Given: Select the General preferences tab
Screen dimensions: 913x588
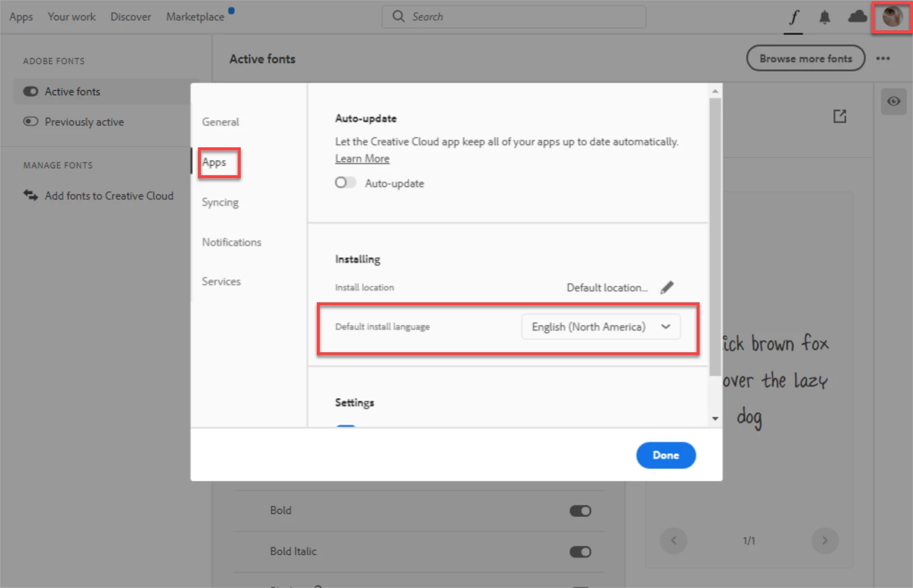Looking at the screenshot, I should [221, 122].
